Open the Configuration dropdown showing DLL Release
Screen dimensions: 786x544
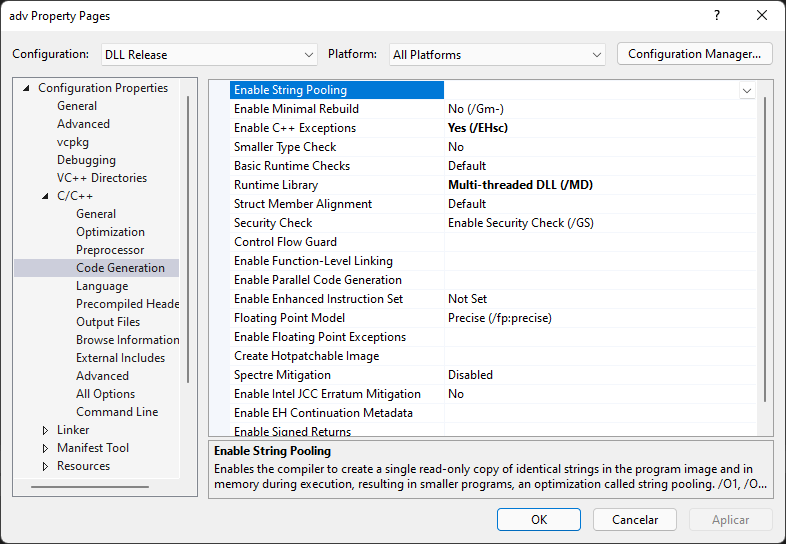point(209,55)
